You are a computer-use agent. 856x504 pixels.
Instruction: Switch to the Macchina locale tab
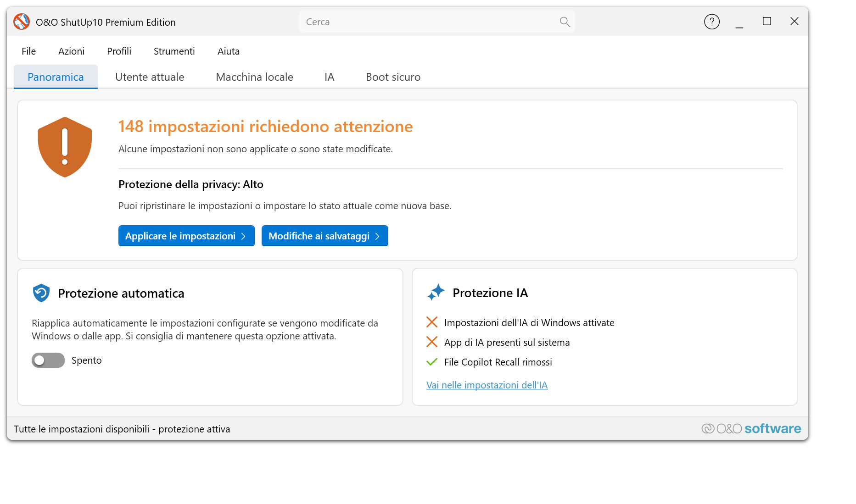pos(254,77)
